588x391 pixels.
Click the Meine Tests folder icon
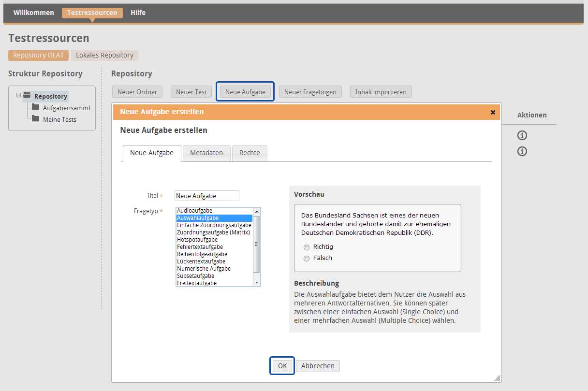pos(35,119)
